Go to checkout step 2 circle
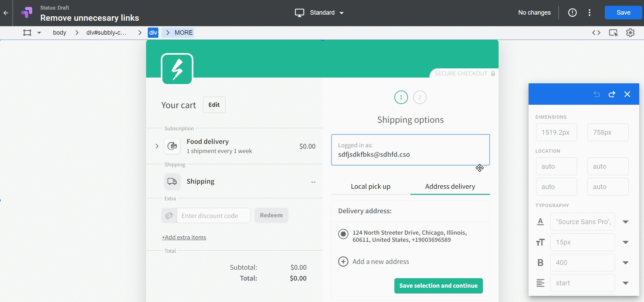This screenshot has width=644, height=302. pyautogui.click(x=420, y=97)
